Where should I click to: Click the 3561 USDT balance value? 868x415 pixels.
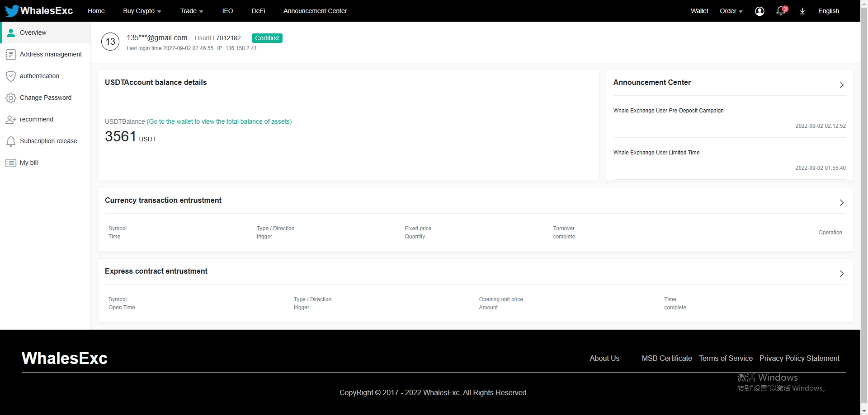[x=130, y=136]
